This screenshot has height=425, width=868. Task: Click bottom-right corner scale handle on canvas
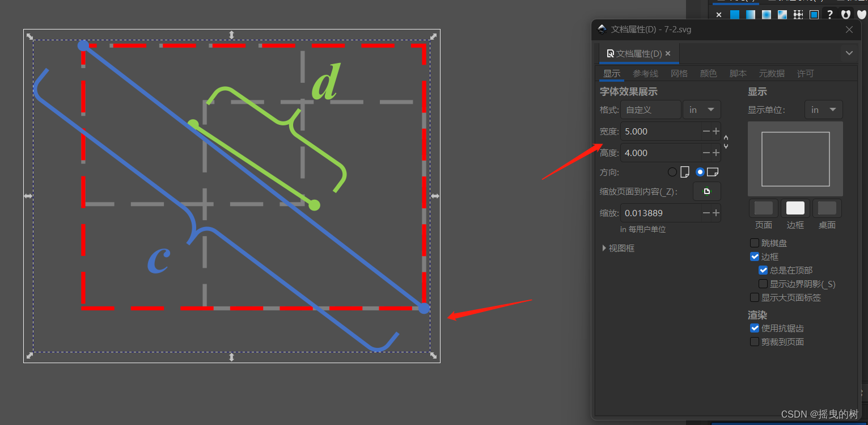(x=434, y=356)
